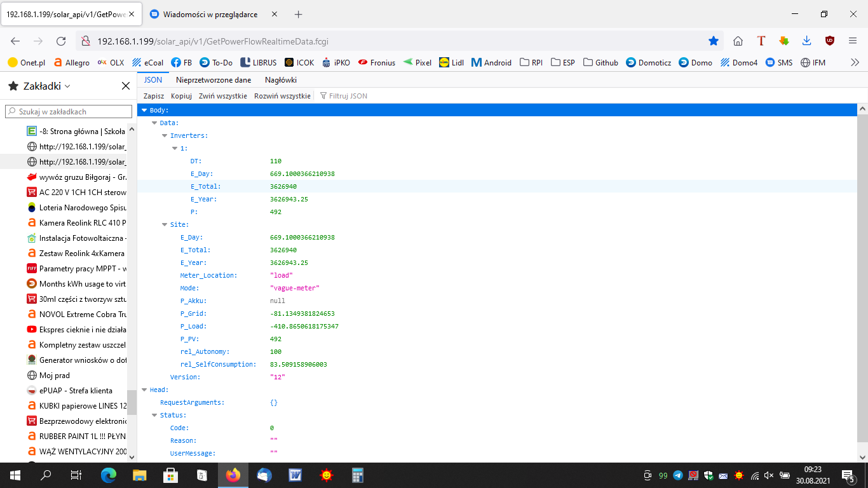The width and height of the screenshot is (868, 488).
Task: Close the bookmarks sidebar
Action: click(126, 86)
